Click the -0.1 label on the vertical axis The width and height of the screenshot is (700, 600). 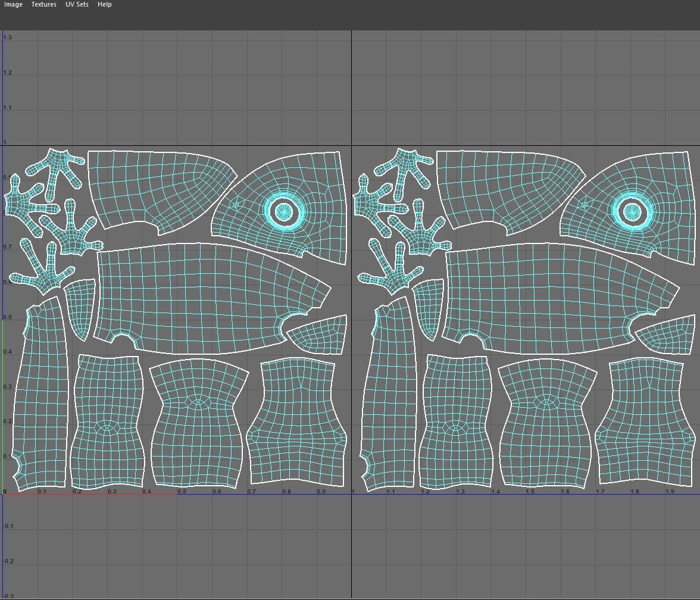pyautogui.click(x=8, y=526)
